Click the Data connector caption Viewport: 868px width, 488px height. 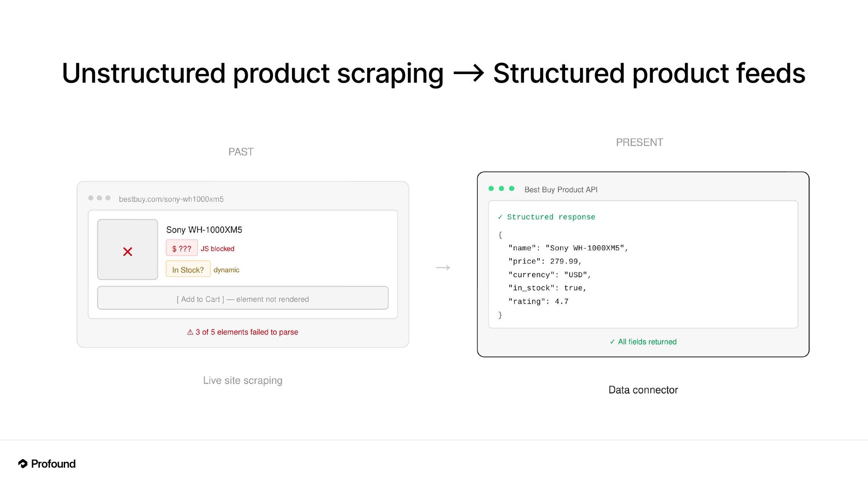click(x=643, y=390)
